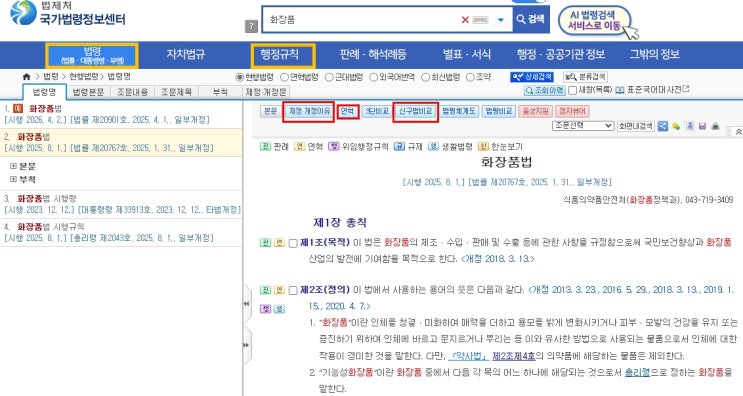Click the 신구법비교 button

(x=416, y=112)
